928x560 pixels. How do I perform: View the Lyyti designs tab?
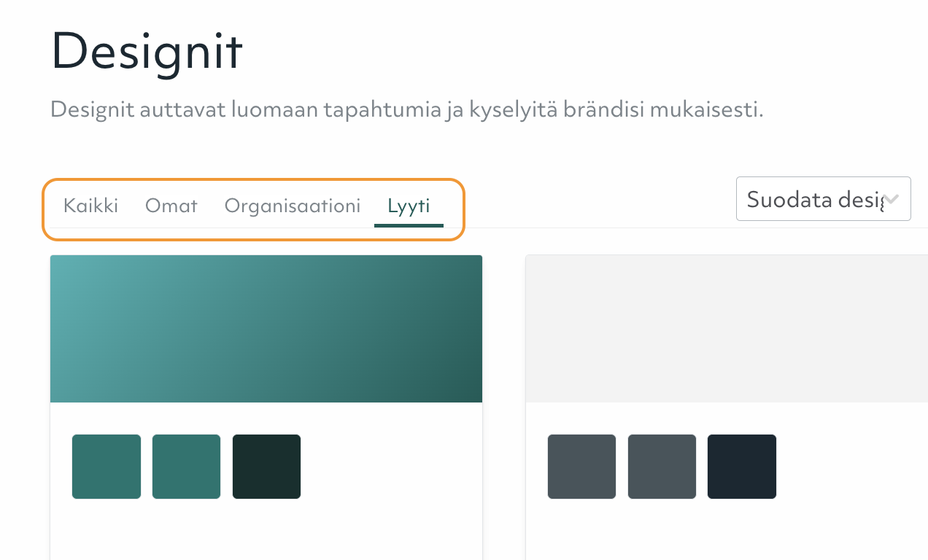[x=409, y=206]
